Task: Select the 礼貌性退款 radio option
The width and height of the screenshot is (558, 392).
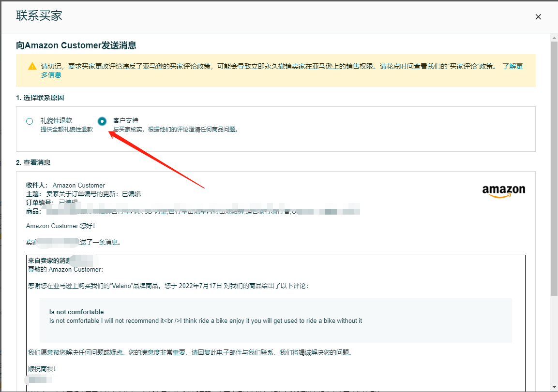Action: (x=30, y=121)
